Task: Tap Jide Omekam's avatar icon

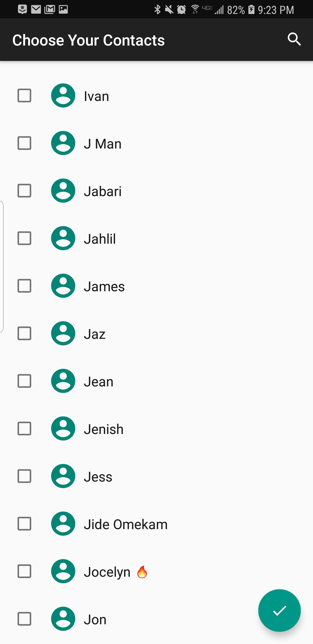Action: pyautogui.click(x=63, y=524)
